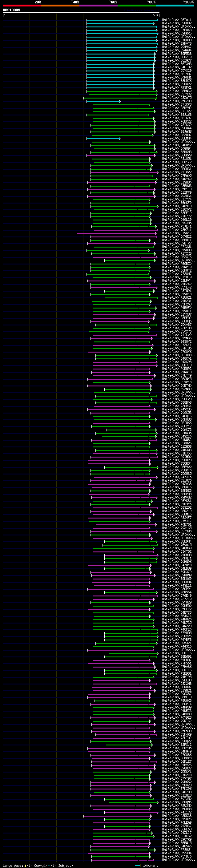Image resolution: width=197 pixels, height=868 pixels.
Task: Select label UniRef100_A3YDJ6
Action: pyautogui.click(x=176, y=857)
